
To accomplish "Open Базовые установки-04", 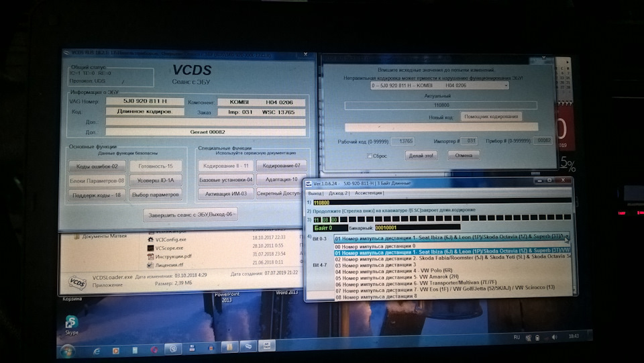I will point(226,180).
